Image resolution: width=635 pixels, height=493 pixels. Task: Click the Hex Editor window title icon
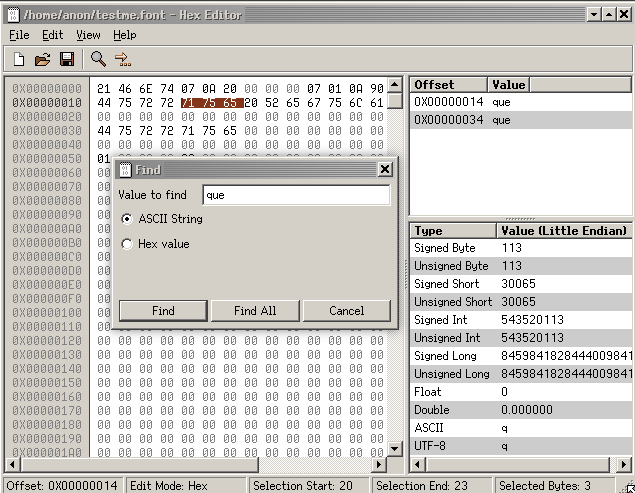pyautogui.click(x=11, y=15)
